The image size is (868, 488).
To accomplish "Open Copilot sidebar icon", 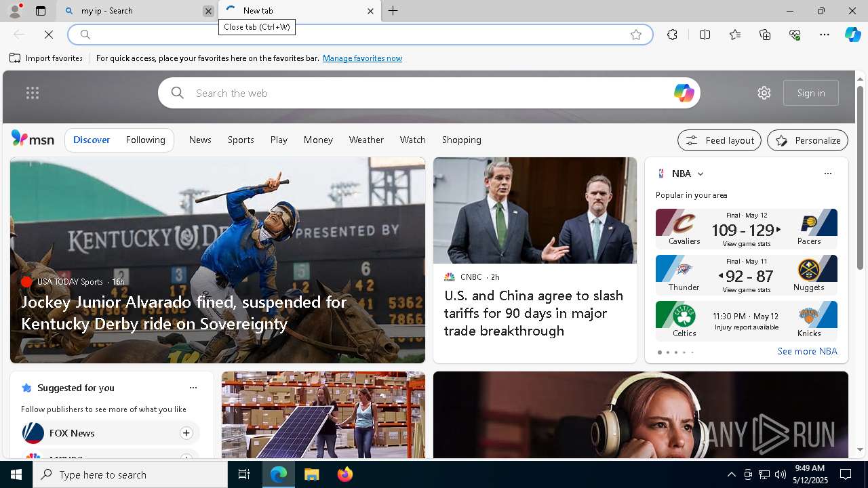I will (852, 35).
